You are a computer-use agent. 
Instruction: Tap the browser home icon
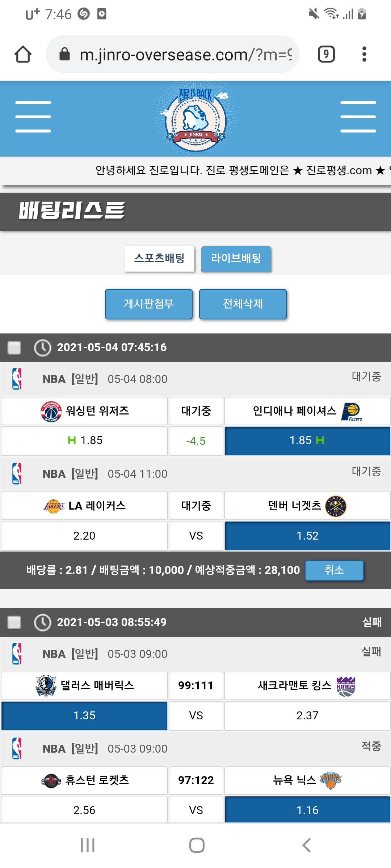[23, 55]
